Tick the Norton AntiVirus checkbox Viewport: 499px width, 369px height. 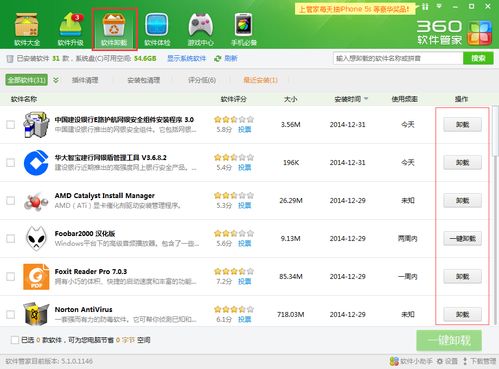coord(11,315)
